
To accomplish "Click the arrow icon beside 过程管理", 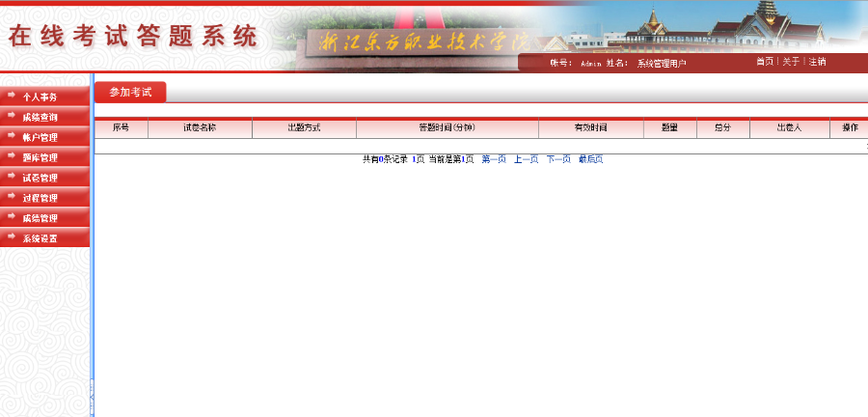I will [x=11, y=197].
